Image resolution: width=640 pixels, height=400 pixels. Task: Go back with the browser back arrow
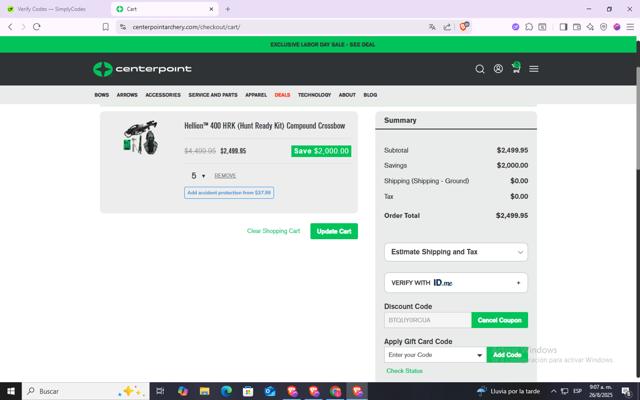(10, 27)
